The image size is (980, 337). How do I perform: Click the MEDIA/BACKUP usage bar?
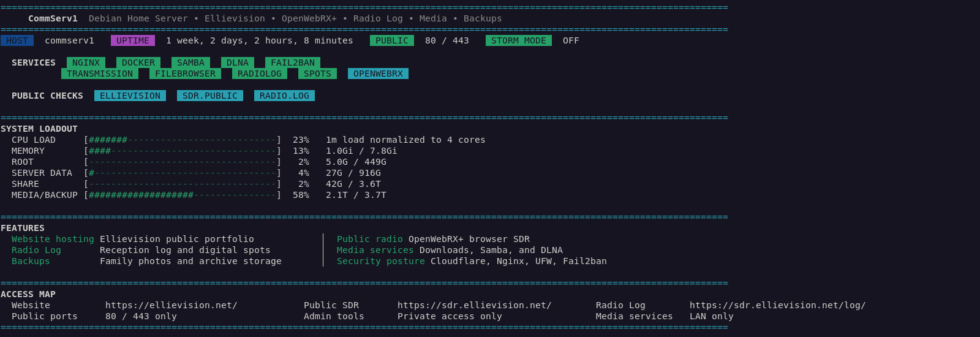[x=183, y=195]
